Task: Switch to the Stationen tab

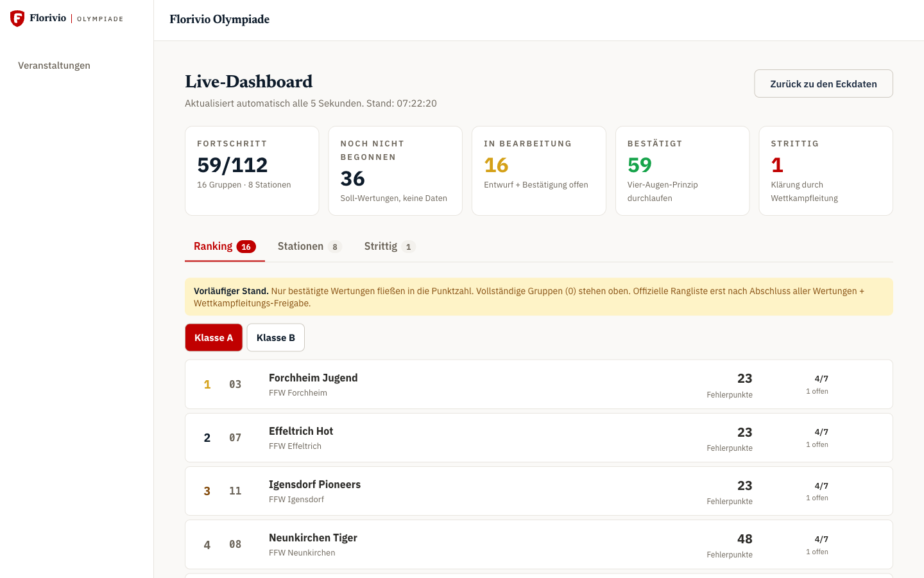Action: click(x=309, y=247)
